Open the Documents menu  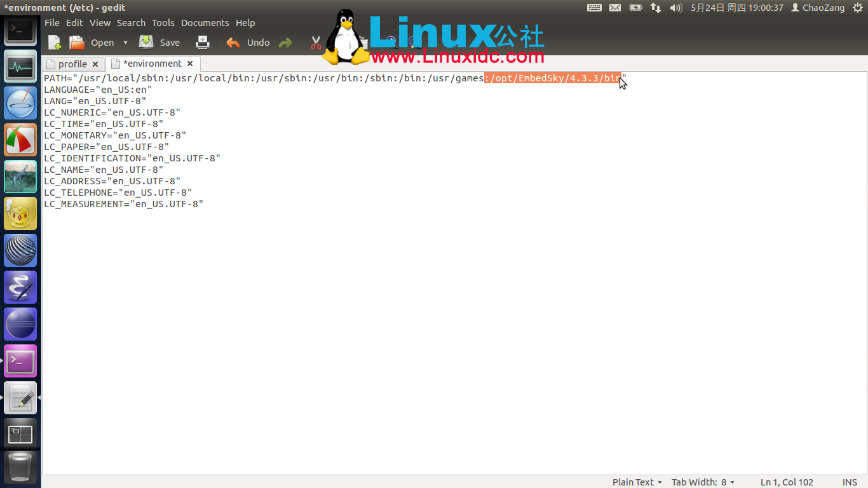click(x=205, y=23)
